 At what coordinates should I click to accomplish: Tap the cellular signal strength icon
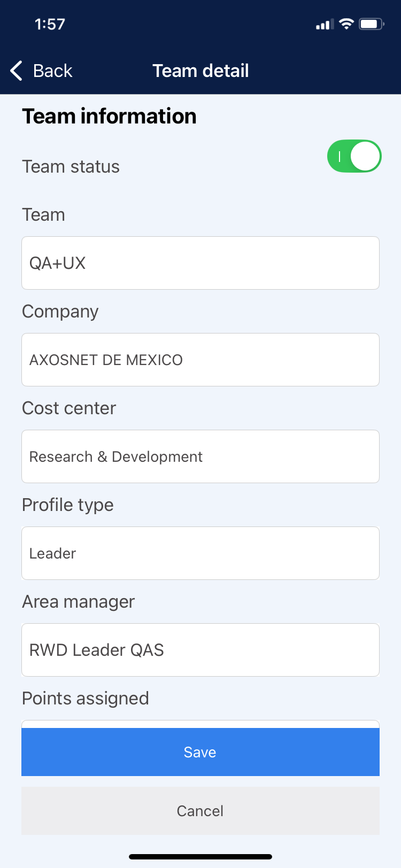325,24
